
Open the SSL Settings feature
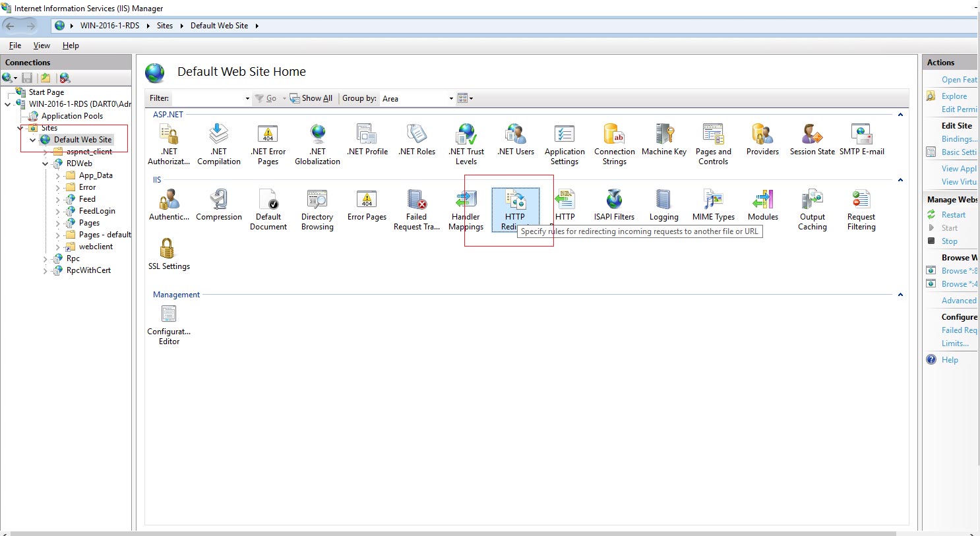169,254
